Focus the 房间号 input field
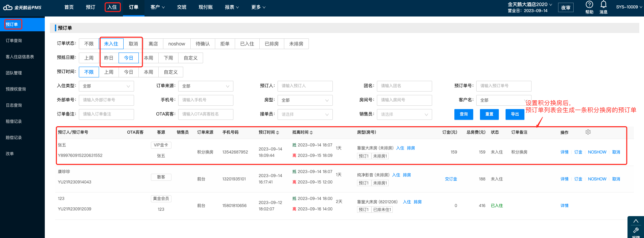This screenshot has height=238, width=644. coord(405,100)
